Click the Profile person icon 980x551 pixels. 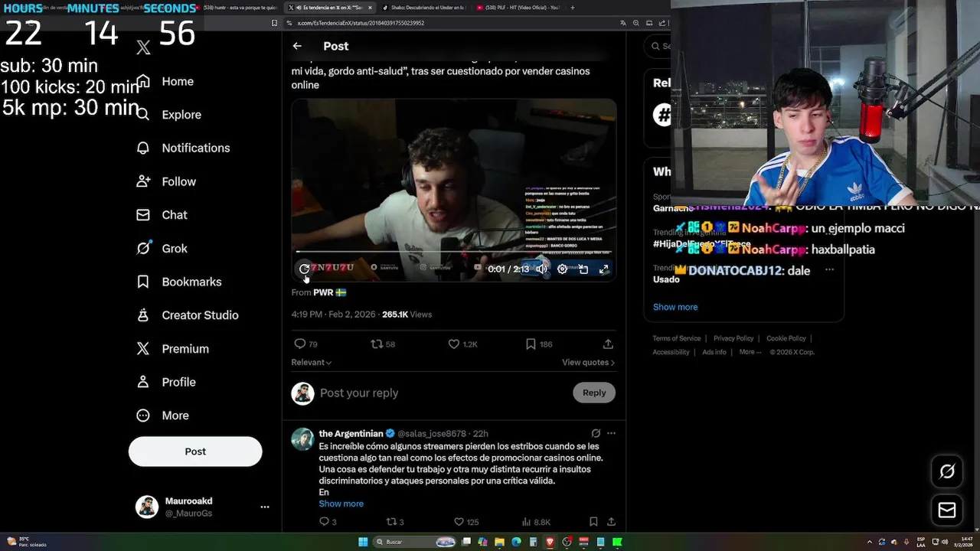(x=143, y=382)
